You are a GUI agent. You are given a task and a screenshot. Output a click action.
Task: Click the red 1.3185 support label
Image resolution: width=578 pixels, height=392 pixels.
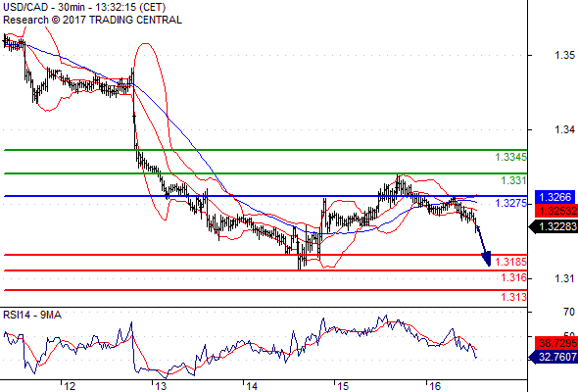pos(511,262)
